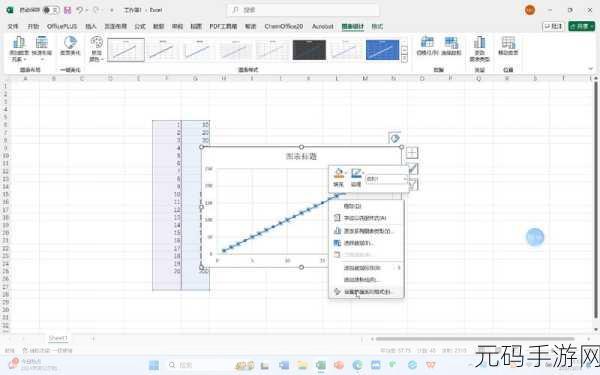This screenshot has width=600, height=375.
Task: Choose Add Trendline in the context menu
Action: pos(366,280)
